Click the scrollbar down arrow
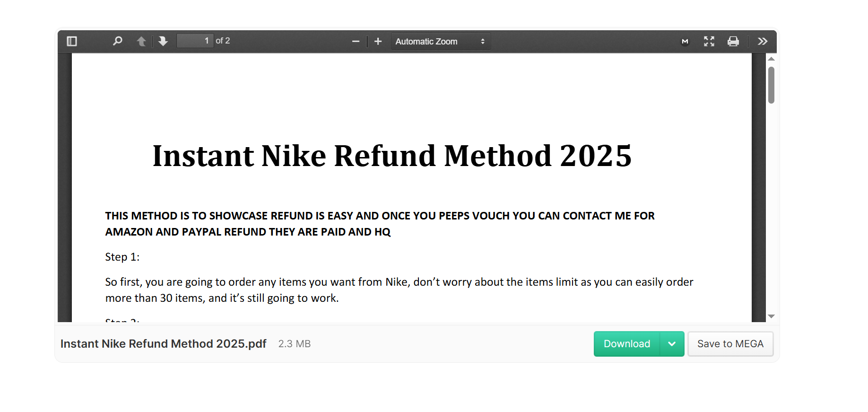The width and height of the screenshot is (868, 412). [772, 316]
